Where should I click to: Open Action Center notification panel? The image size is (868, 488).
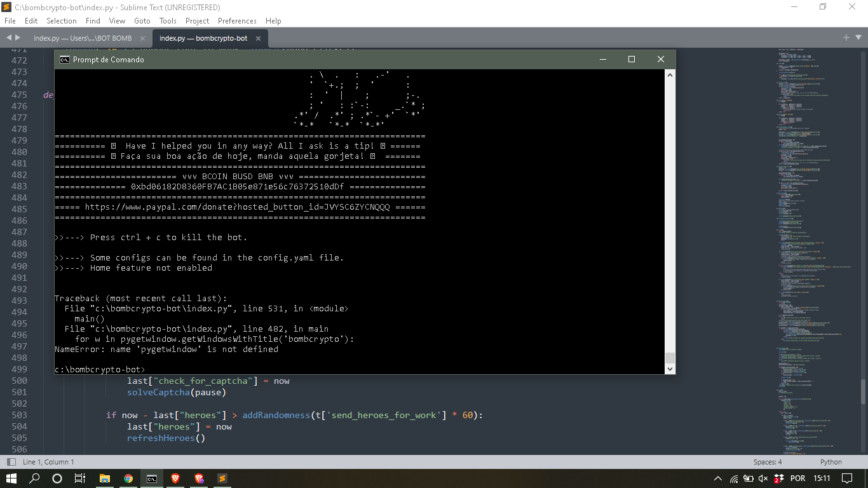(847, 478)
